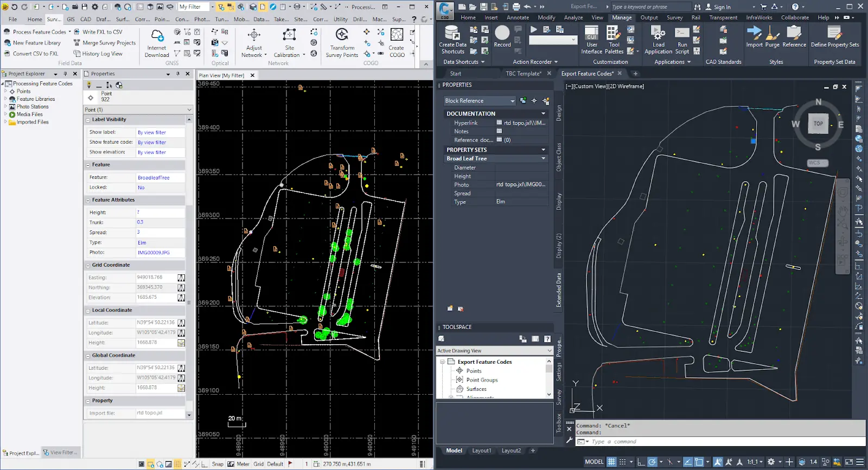Click the Type a command input field
Screen dimensions: 868x470
click(x=705, y=442)
